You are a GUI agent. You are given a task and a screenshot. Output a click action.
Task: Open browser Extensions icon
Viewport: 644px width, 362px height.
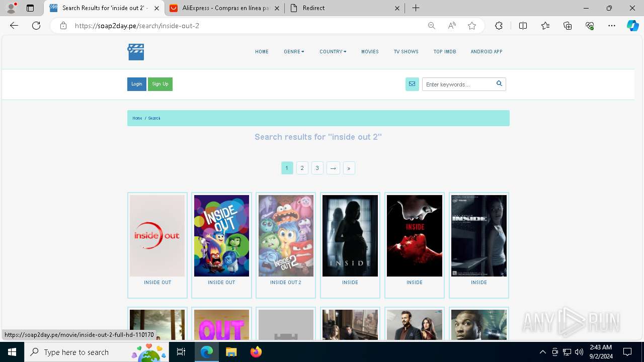click(499, 26)
